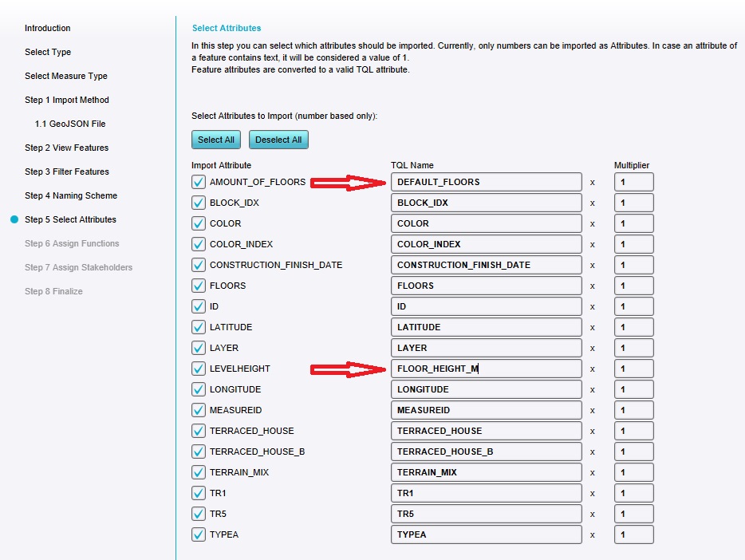Image resolution: width=745 pixels, height=560 pixels.
Task: Edit the DEFAULT_FLOORS TQL name field
Action: click(x=486, y=182)
